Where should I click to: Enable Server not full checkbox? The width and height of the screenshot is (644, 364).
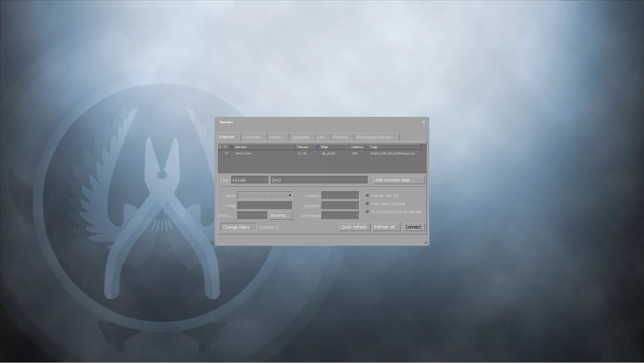(367, 196)
